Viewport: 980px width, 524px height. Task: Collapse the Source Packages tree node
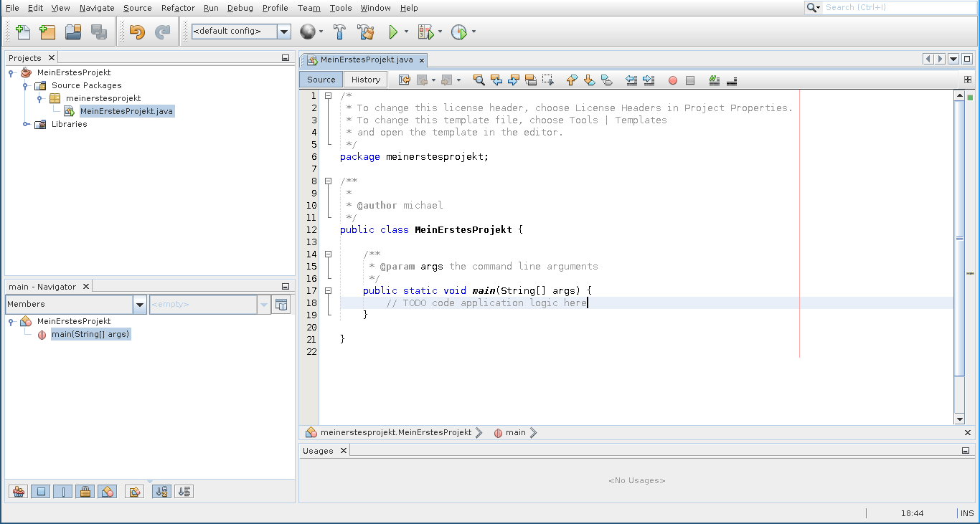pos(26,85)
